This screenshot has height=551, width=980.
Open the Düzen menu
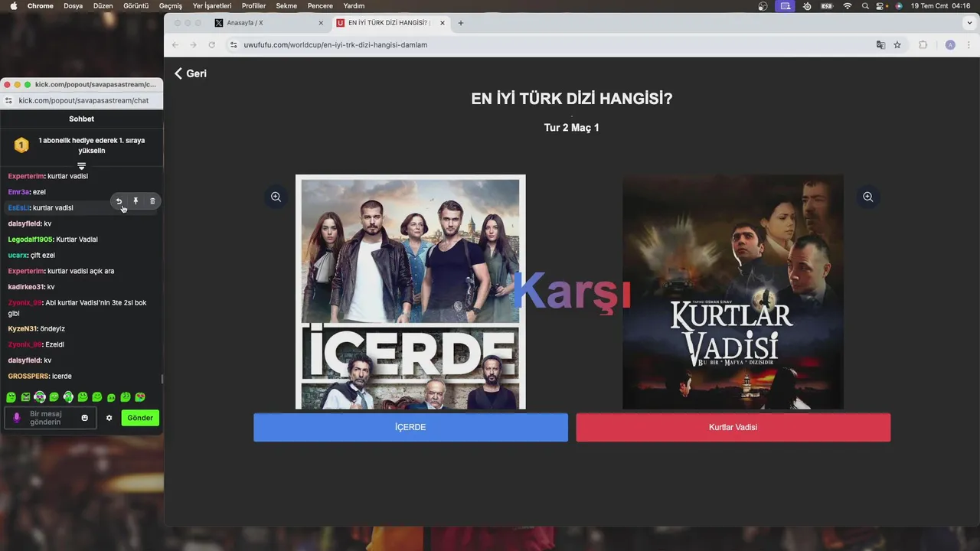103,6
